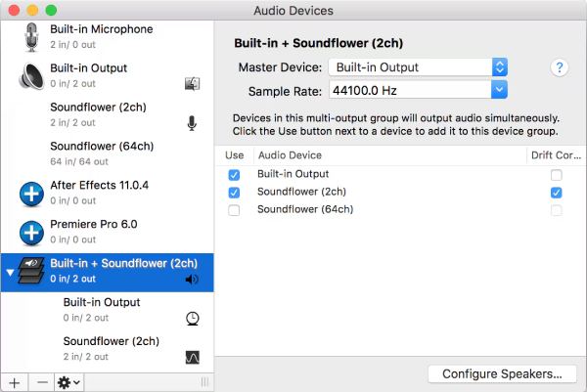Select Built-in Output in device list

point(107,76)
